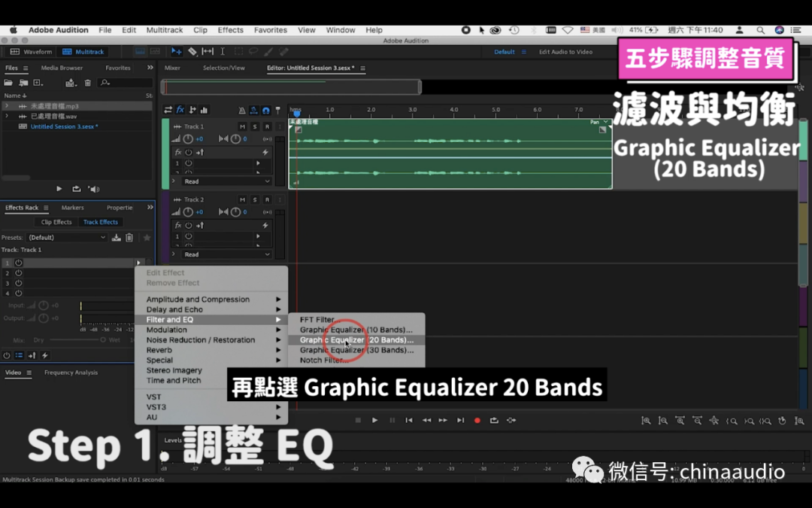
Task: Switch to the Markers tab
Action: point(72,208)
